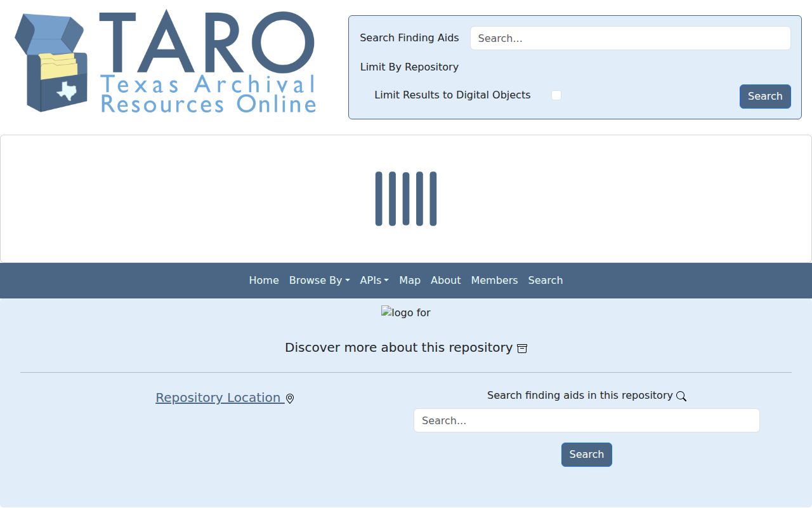Click the broken 'logo for' repository image
The width and height of the screenshot is (812, 508).
[406, 312]
